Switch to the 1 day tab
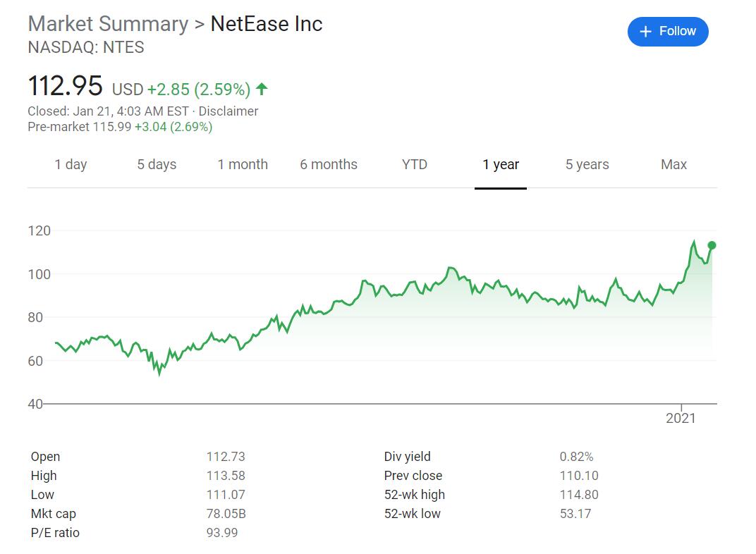This screenshot has height=554, width=756. [71, 165]
